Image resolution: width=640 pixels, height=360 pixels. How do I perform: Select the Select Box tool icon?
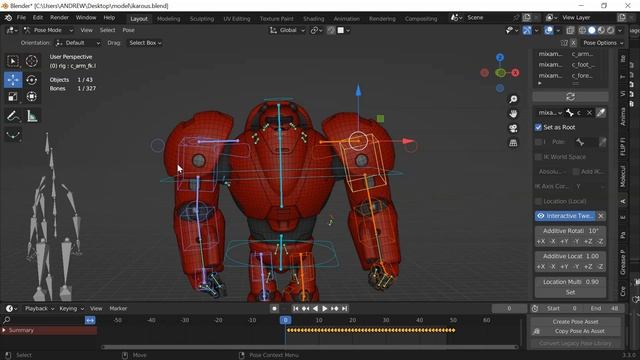pyautogui.click(x=13, y=61)
